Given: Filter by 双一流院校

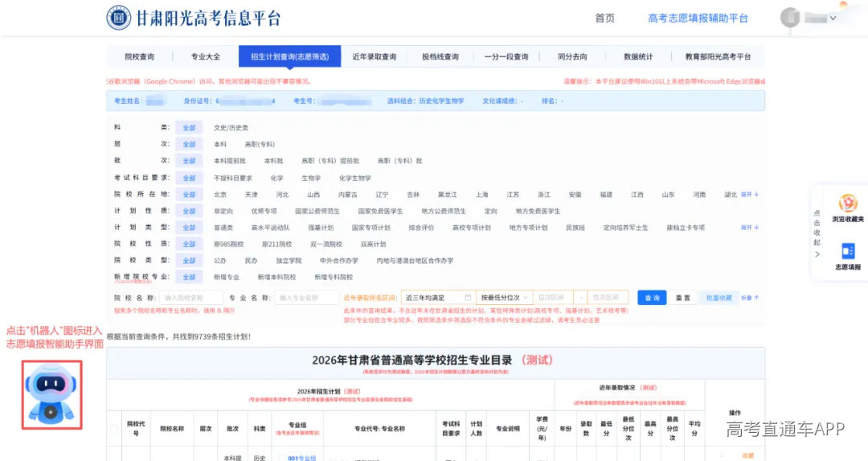Looking at the screenshot, I should tap(325, 244).
